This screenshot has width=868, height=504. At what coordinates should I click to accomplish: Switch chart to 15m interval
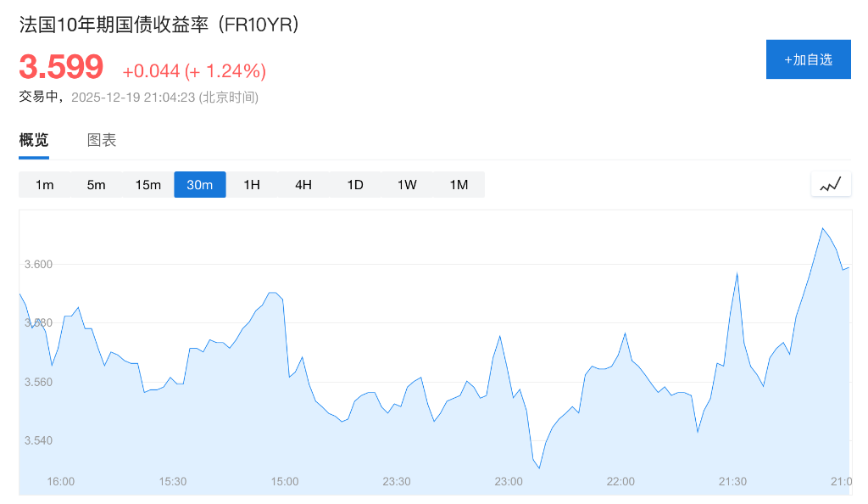148,185
